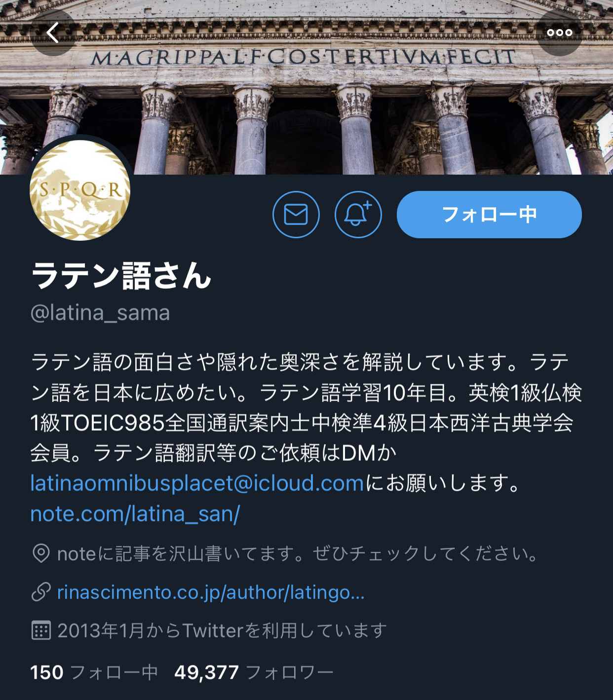This screenshot has height=700, width=613.
Task: View the 49,377 フォロワー followers list
Action: [254, 672]
